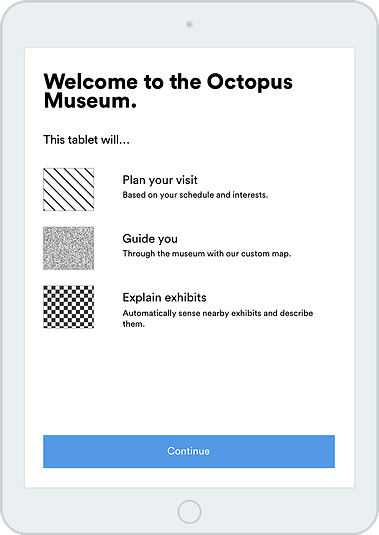Click 'Through the museum with our custom map.'
This screenshot has width=379, height=535.
tap(207, 254)
